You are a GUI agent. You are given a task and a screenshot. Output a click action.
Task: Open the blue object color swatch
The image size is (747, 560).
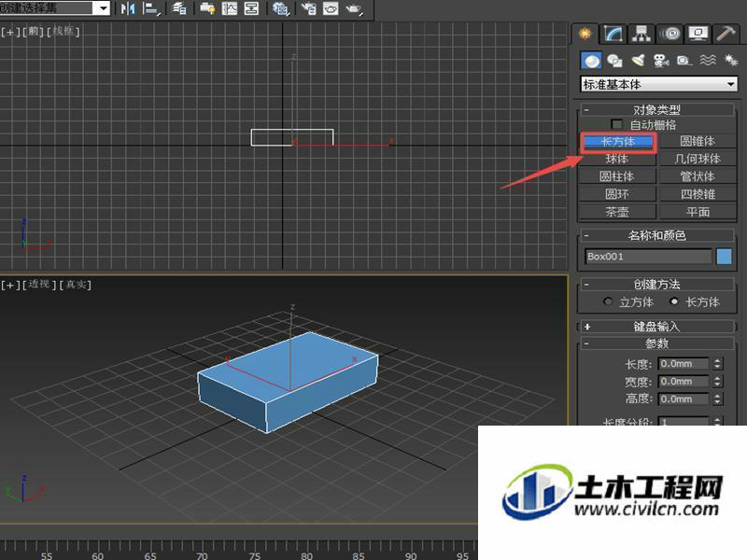(725, 256)
